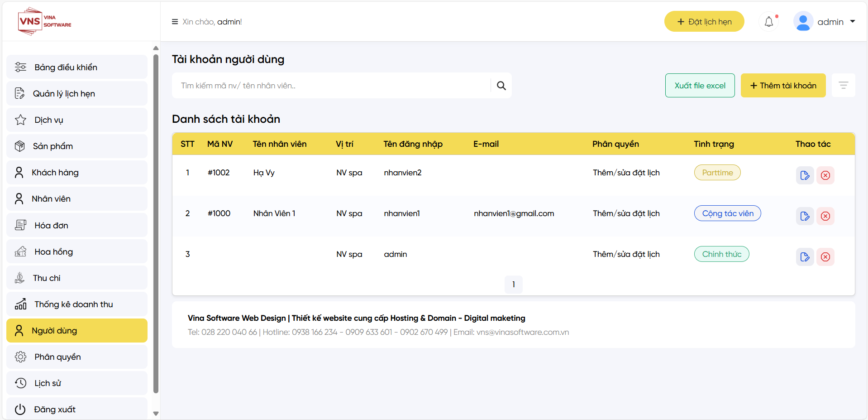Open the notifications bell
This screenshot has height=420, width=868.
[x=769, y=22]
